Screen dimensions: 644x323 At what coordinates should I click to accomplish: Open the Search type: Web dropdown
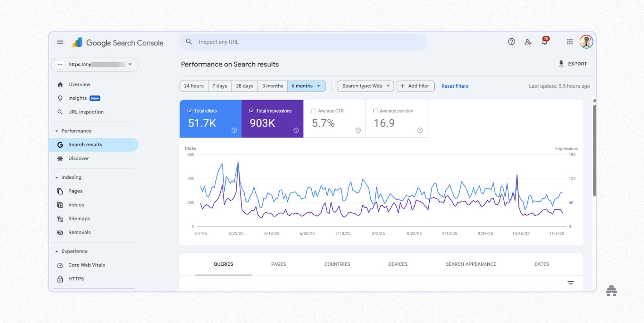(365, 86)
